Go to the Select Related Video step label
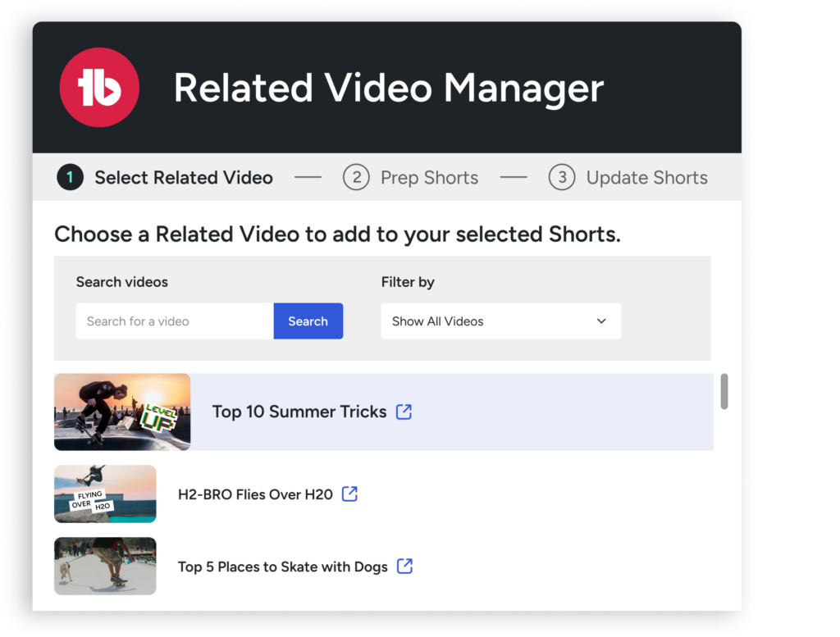The height and width of the screenshot is (637, 840). coord(183,178)
